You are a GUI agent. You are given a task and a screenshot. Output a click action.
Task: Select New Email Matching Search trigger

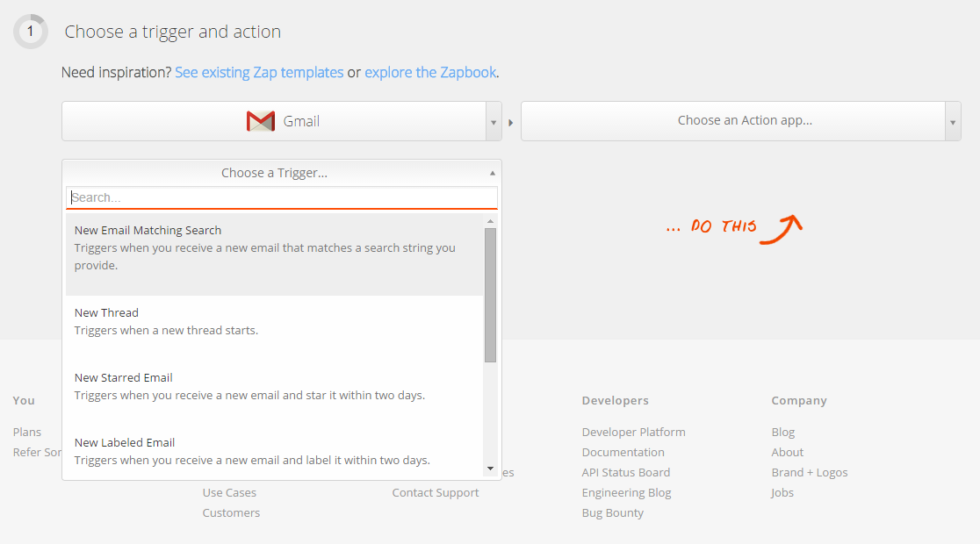coord(274,254)
